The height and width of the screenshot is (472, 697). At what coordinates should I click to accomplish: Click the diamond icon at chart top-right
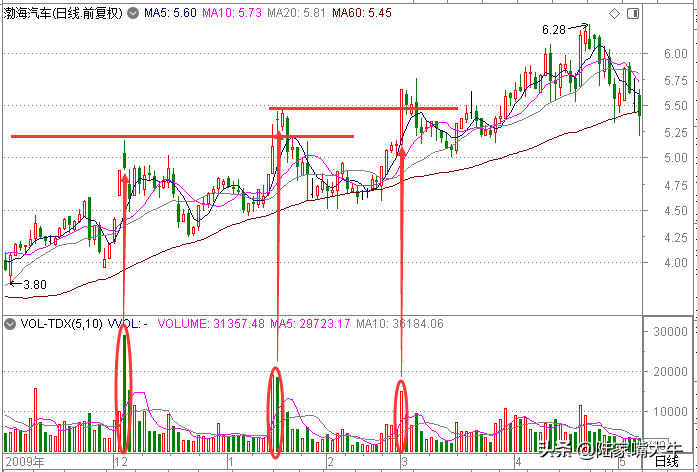[x=614, y=14]
